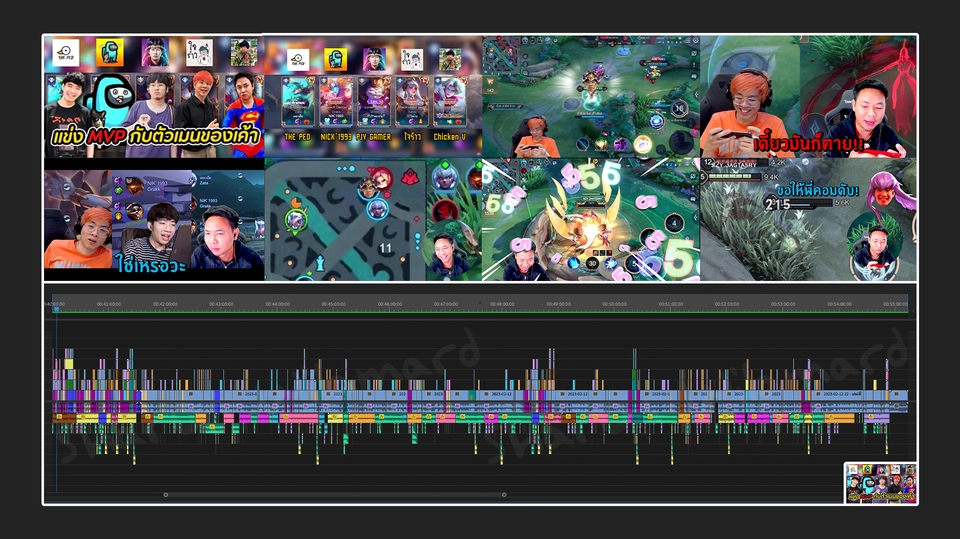Select 00:52:00:00 on the timeline ruler
This screenshot has width=960, height=539.
[x=727, y=304]
